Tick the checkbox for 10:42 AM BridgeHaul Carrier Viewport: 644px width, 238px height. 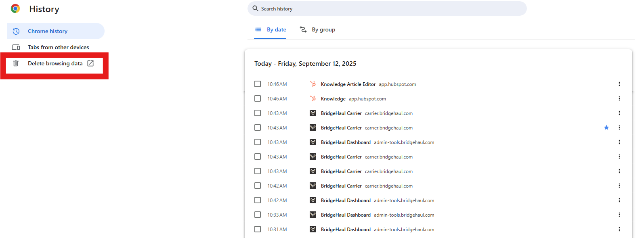(258, 186)
